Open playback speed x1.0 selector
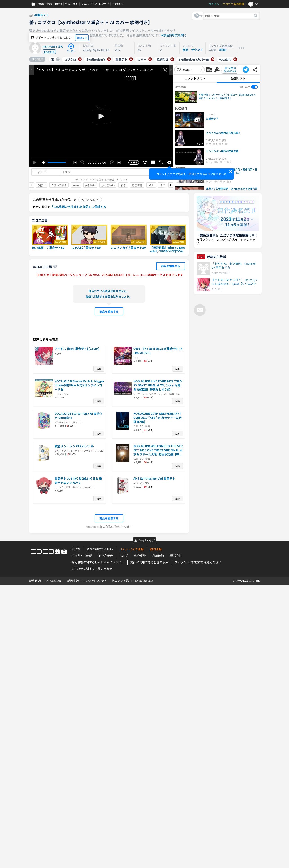Image resolution: width=289 pixels, height=868 pixels. coord(133,162)
